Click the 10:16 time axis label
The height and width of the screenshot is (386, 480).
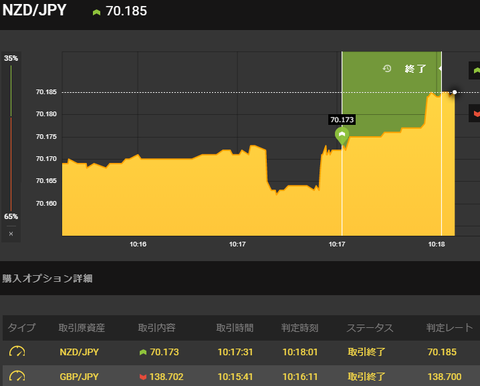tap(138, 244)
